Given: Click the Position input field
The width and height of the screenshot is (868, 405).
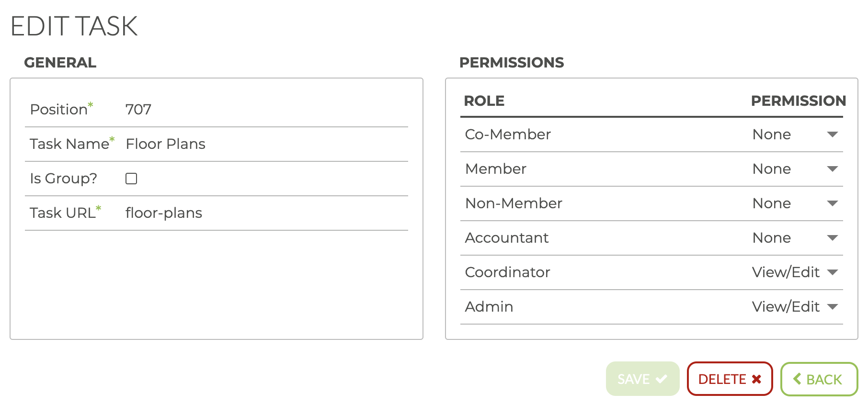Looking at the screenshot, I should point(263,110).
